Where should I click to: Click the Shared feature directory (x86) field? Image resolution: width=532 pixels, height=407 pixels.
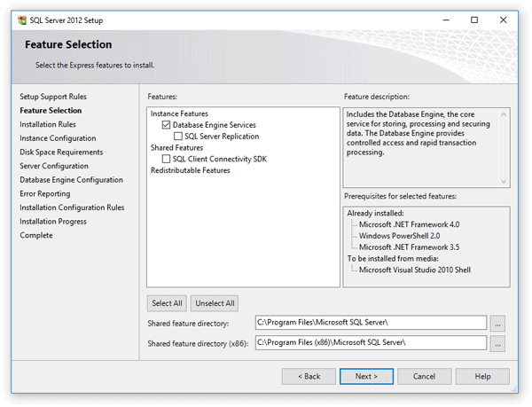pyautogui.click(x=371, y=342)
